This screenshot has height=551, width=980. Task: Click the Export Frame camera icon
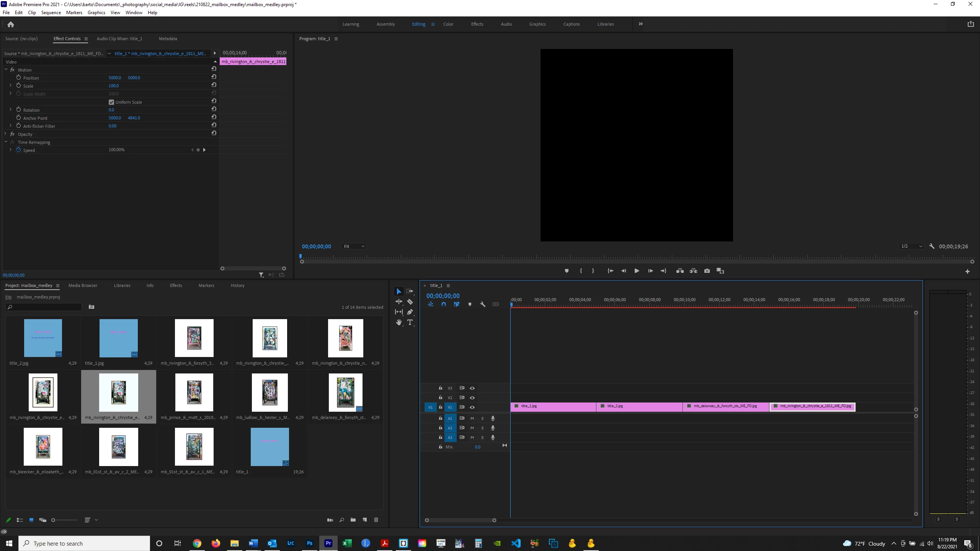coord(707,271)
